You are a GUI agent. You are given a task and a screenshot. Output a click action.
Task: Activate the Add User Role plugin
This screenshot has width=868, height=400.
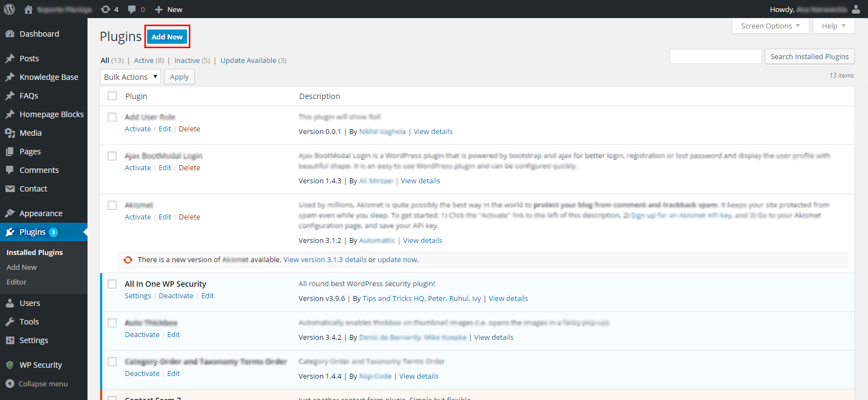click(138, 129)
